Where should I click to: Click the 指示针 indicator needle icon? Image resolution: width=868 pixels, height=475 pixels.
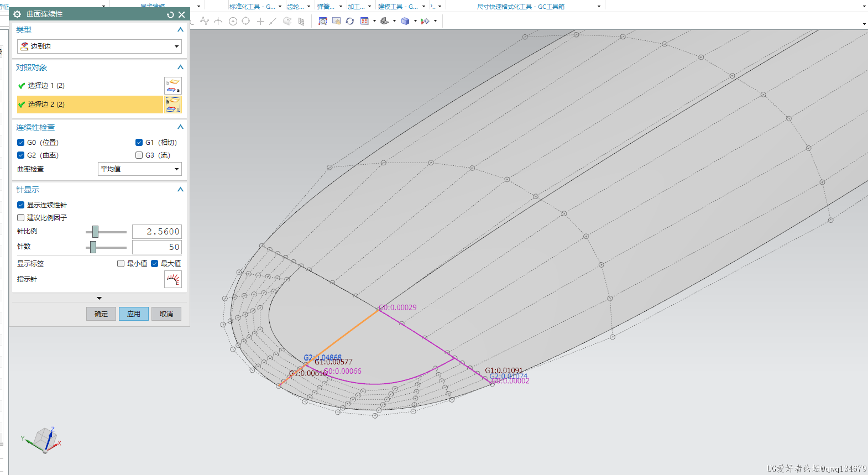tap(173, 279)
